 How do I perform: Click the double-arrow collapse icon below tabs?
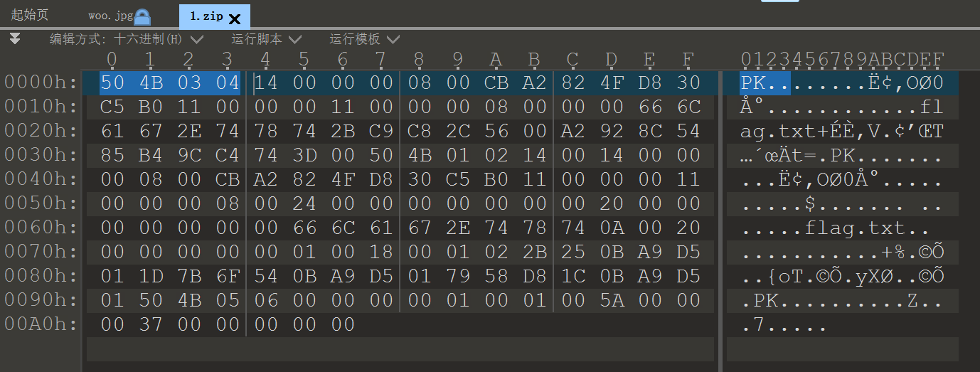point(15,38)
